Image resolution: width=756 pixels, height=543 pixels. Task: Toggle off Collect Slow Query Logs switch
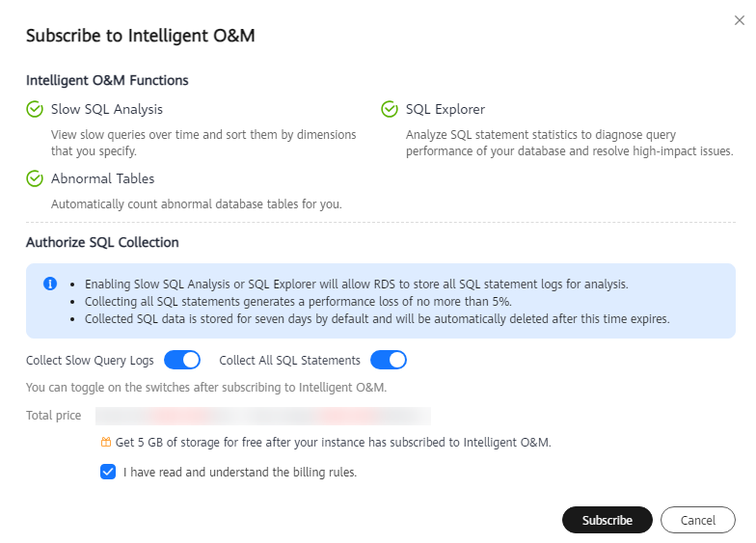point(182,361)
